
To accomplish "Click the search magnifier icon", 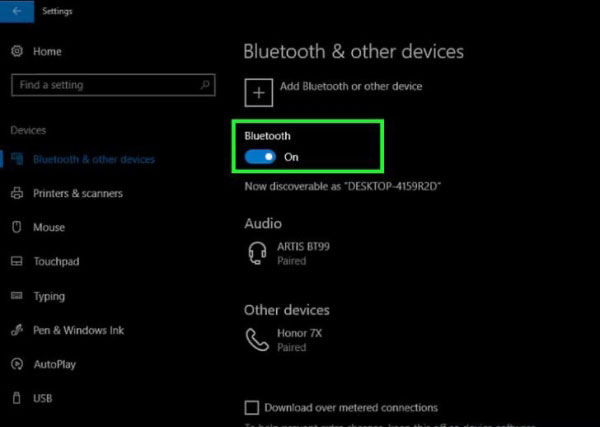I will pos(205,85).
